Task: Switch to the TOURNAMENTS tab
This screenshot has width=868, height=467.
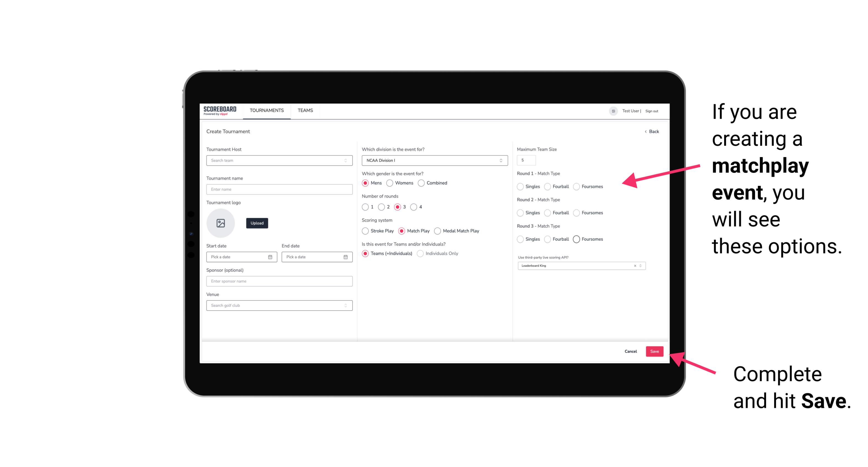Action: click(267, 110)
